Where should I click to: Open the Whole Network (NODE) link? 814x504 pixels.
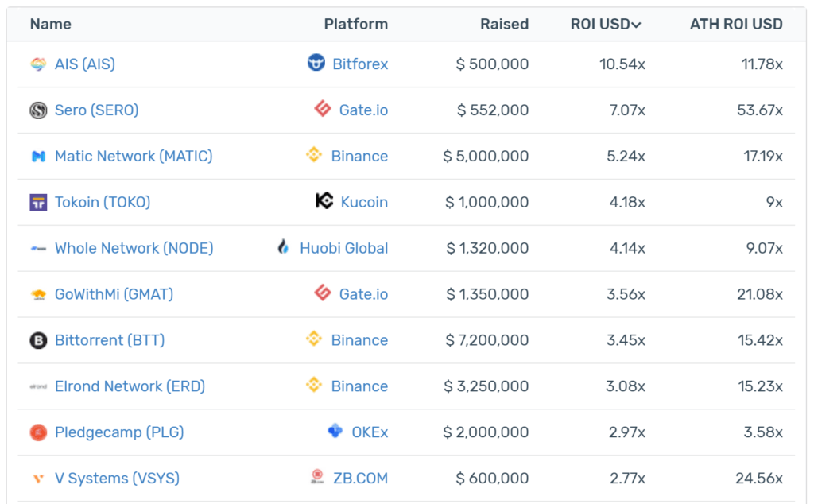134,248
